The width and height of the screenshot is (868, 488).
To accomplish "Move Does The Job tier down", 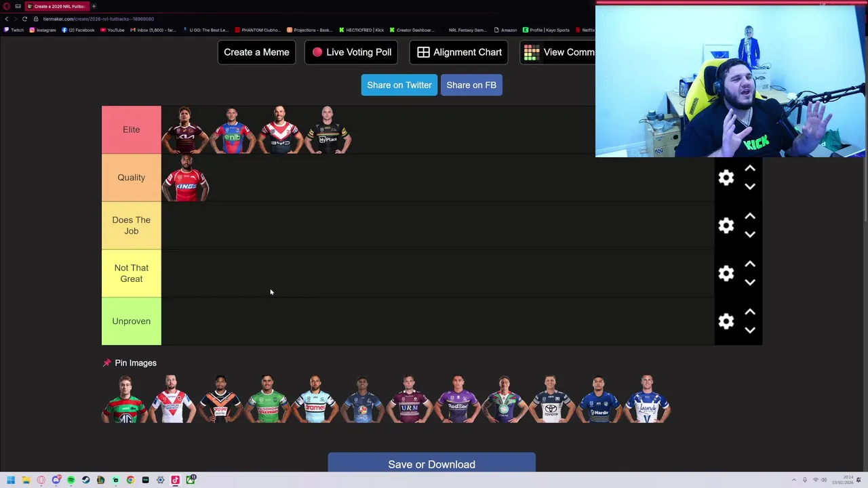I will click(x=750, y=235).
